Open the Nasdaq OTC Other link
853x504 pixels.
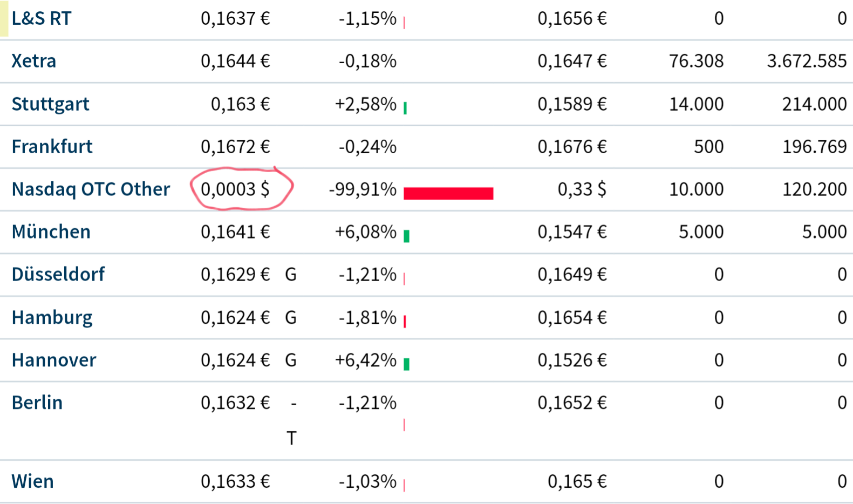click(x=91, y=189)
